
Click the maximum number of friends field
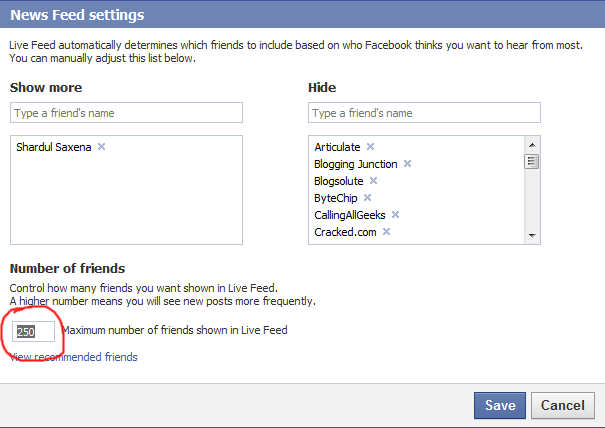34,331
